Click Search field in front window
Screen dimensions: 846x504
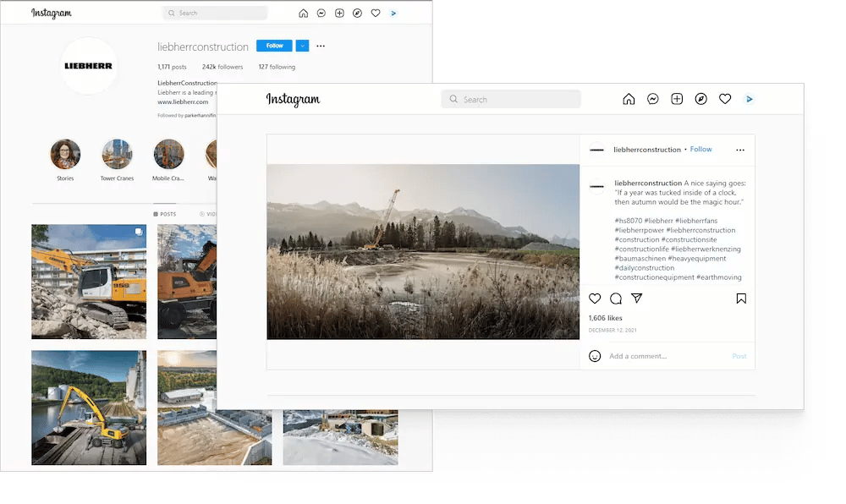511,99
